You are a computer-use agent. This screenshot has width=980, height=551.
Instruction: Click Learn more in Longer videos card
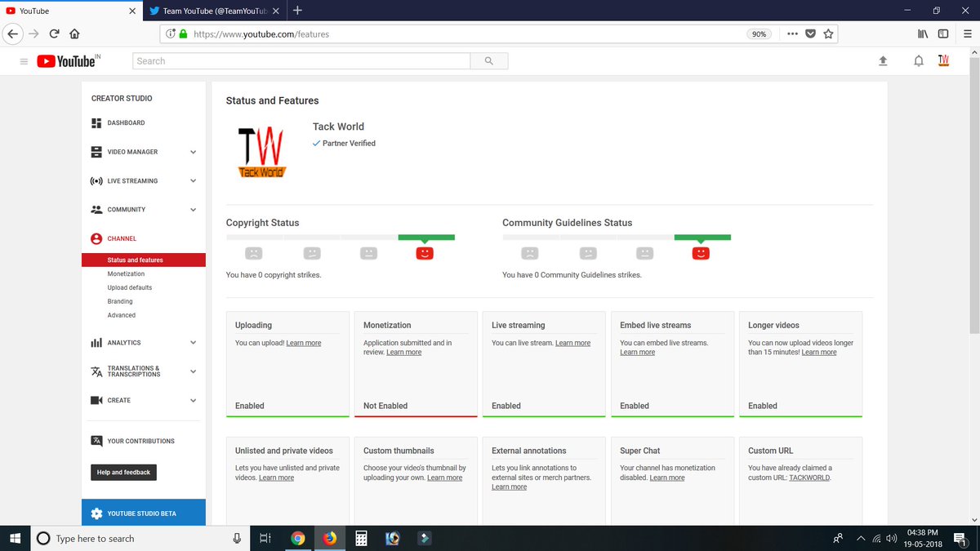pyautogui.click(x=819, y=353)
